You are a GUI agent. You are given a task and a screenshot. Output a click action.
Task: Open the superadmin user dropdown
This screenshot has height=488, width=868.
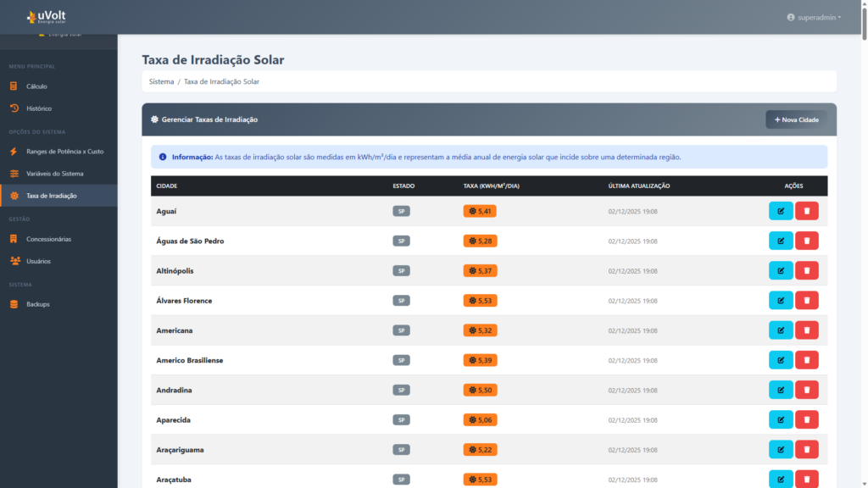coord(814,17)
